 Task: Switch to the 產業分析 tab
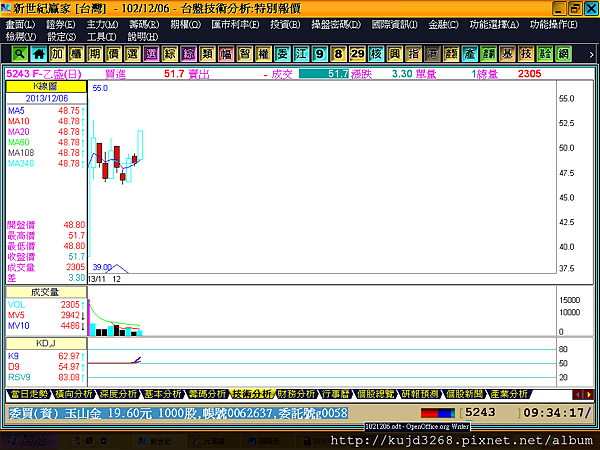[509, 394]
